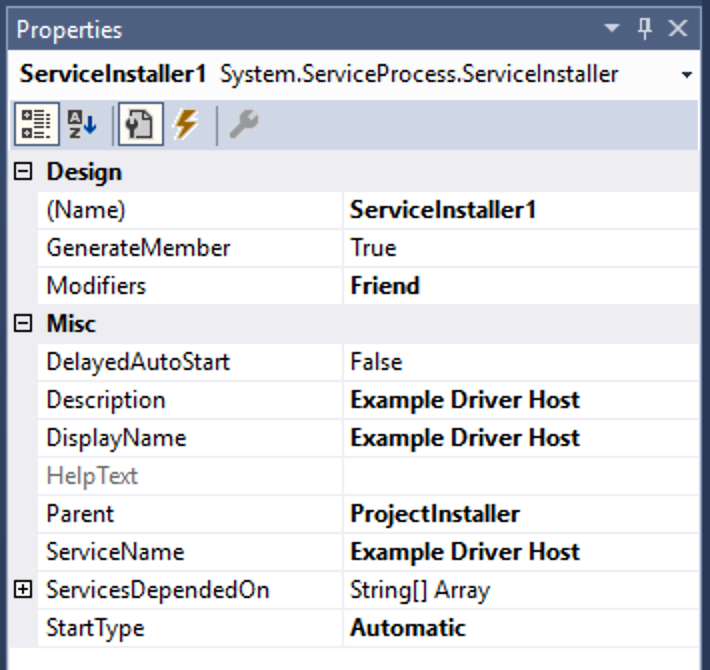Collapse the Misc category
Screen dimensions: 710x670
(x=24, y=324)
